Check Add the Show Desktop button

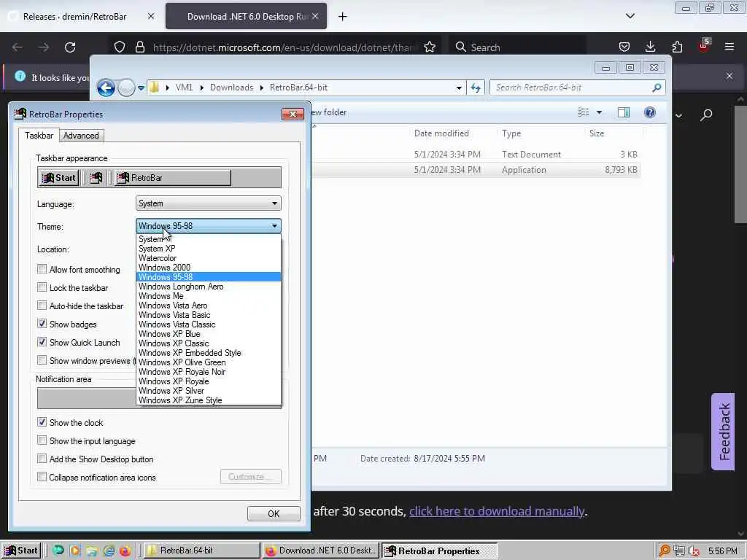[x=42, y=459]
